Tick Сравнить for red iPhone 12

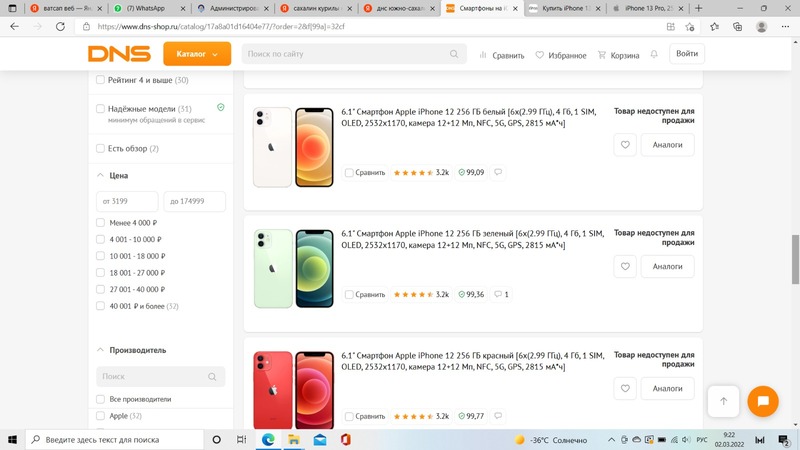pyautogui.click(x=349, y=417)
